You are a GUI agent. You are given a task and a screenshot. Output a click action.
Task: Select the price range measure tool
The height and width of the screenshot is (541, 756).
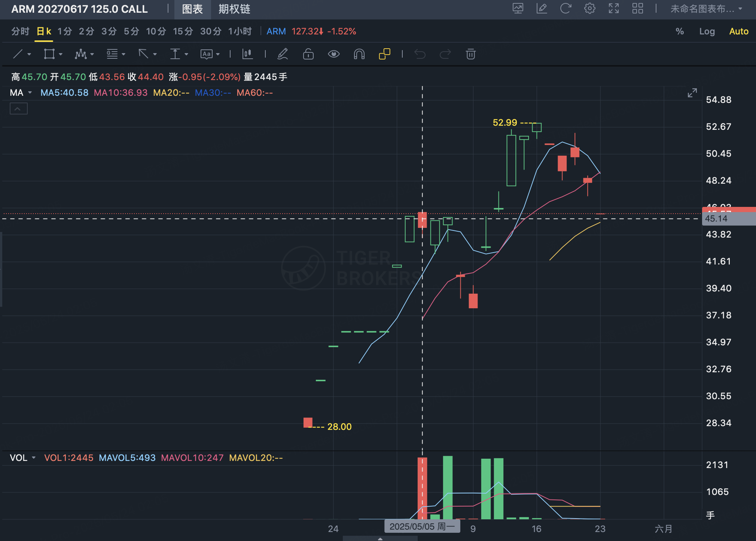point(175,54)
